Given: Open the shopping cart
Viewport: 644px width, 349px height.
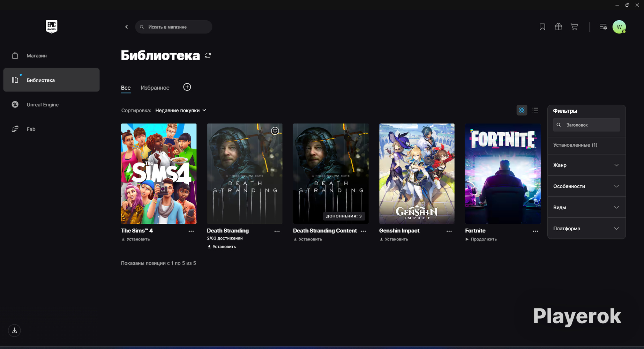Looking at the screenshot, I should [x=574, y=27].
